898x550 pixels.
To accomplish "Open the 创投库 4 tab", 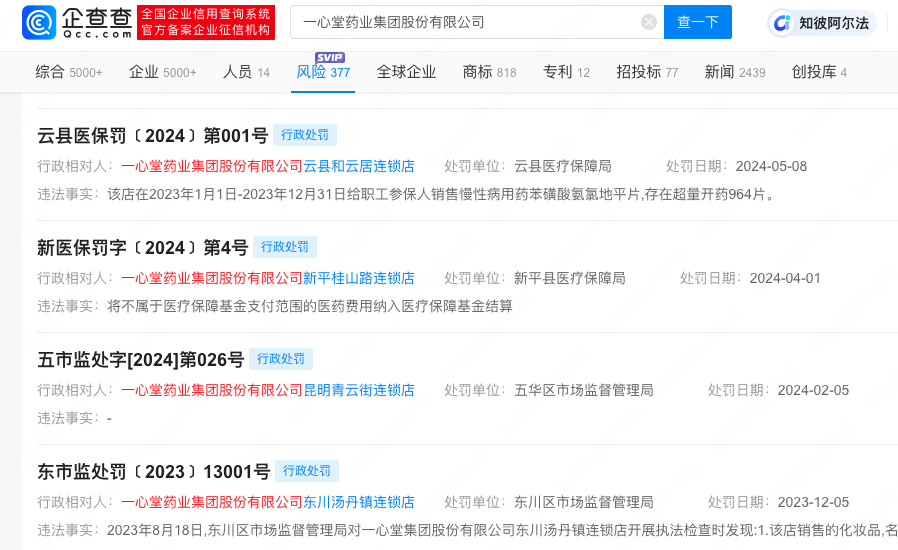I will tap(819, 72).
